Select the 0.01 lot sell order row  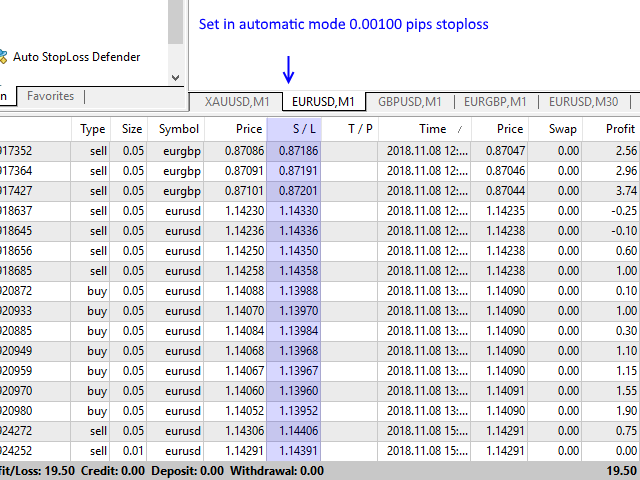[320, 451]
